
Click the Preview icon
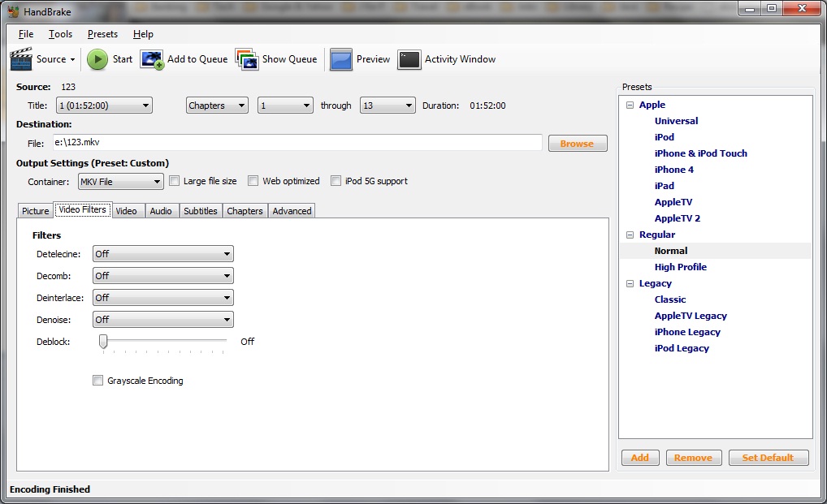[x=341, y=59]
